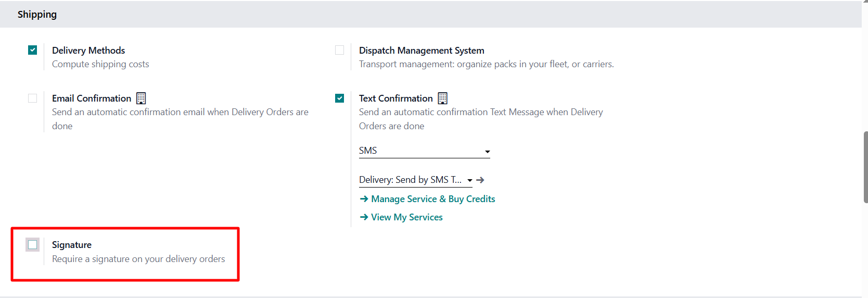868x298 pixels.
Task: Uncheck the Text Confirmation checkbox
Action: tap(340, 98)
